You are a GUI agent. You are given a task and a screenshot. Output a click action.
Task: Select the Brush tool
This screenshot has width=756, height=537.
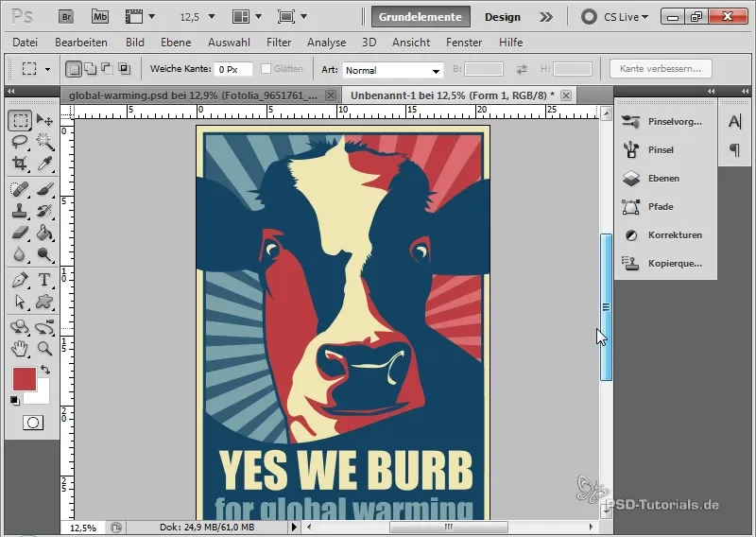44,189
